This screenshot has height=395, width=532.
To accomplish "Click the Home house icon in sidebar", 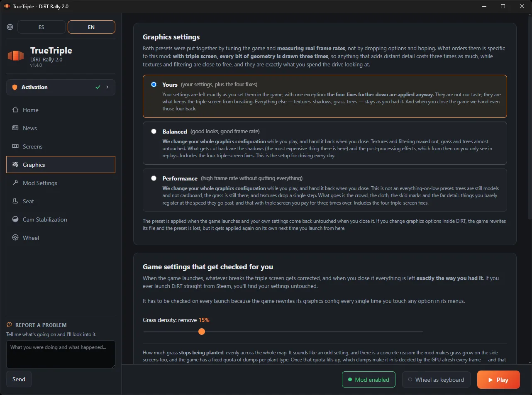I will 15,110.
